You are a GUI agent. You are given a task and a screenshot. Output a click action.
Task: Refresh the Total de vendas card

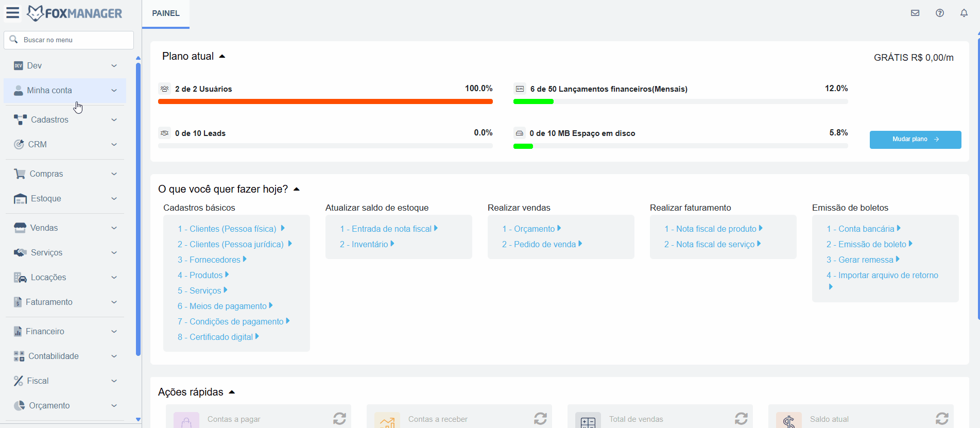coord(741,419)
